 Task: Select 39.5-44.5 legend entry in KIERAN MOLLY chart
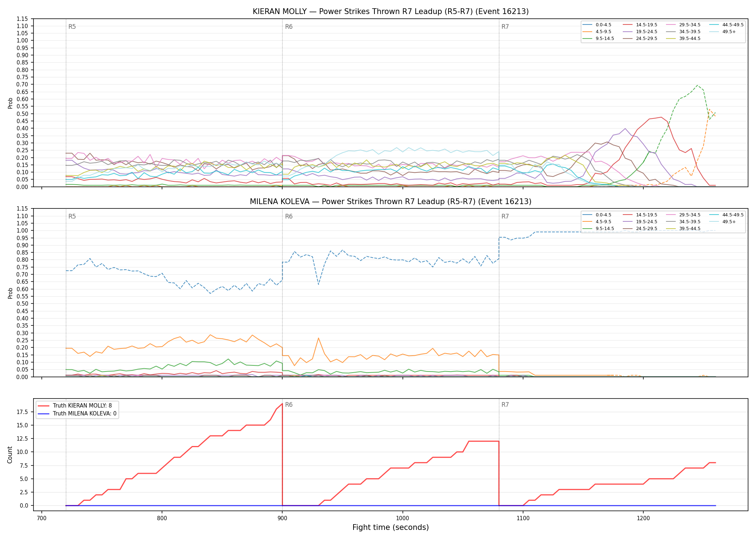(x=683, y=39)
